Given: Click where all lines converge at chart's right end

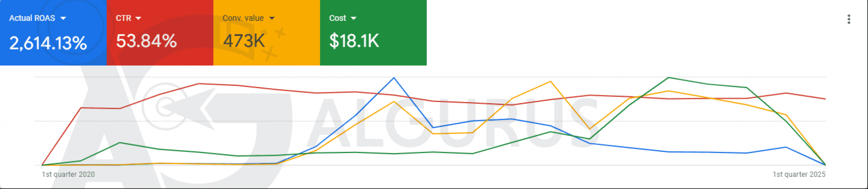Looking at the screenshot, I should tap(825, 165).
